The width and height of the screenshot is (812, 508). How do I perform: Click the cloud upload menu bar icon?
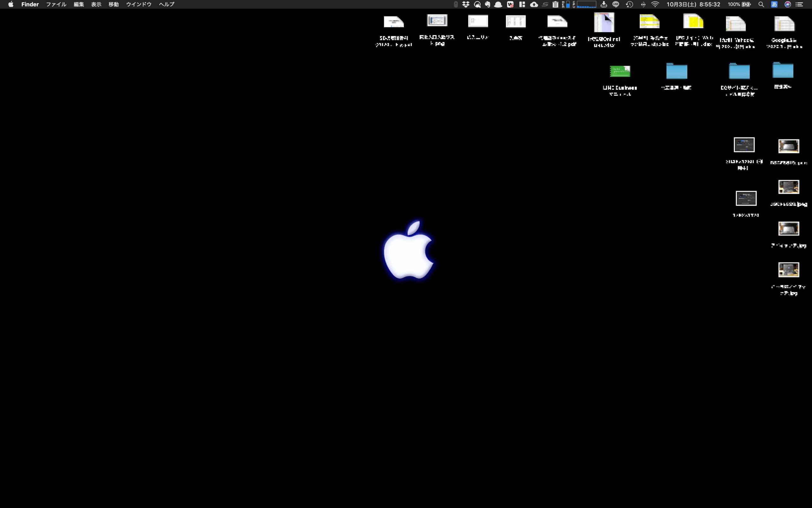[534, 4]
